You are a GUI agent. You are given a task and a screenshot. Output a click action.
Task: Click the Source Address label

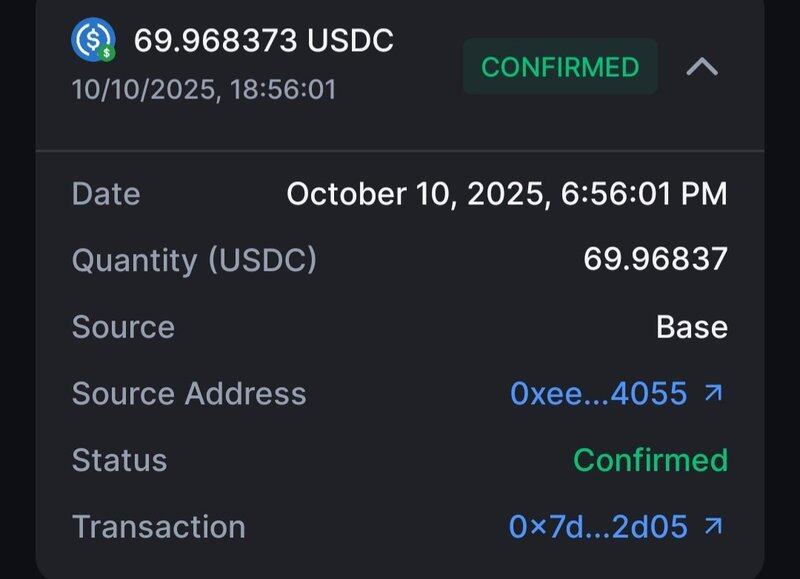point(189,393)
